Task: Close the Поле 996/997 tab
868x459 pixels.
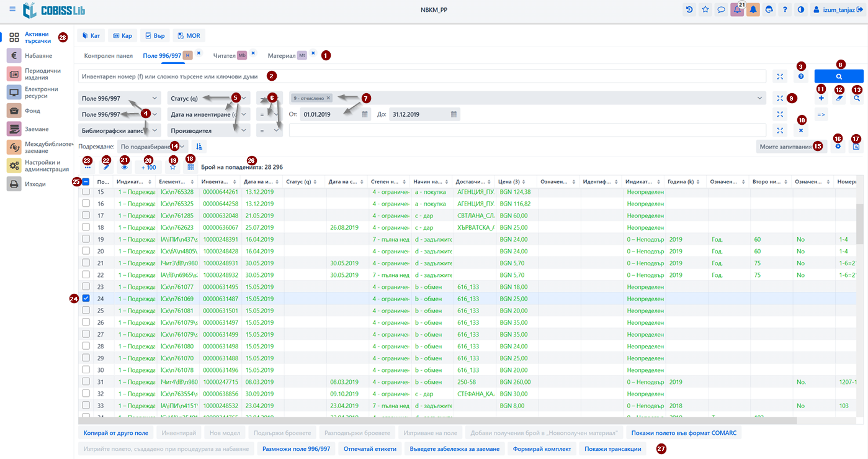Action: coord(199,53)
